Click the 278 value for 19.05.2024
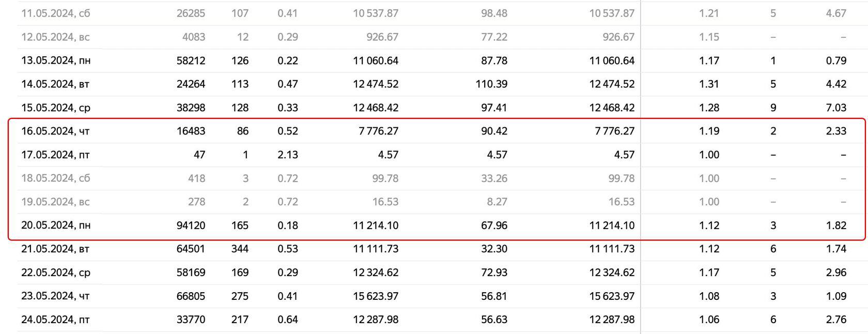This screenshot has height=334, width=868. pos(196,202)
